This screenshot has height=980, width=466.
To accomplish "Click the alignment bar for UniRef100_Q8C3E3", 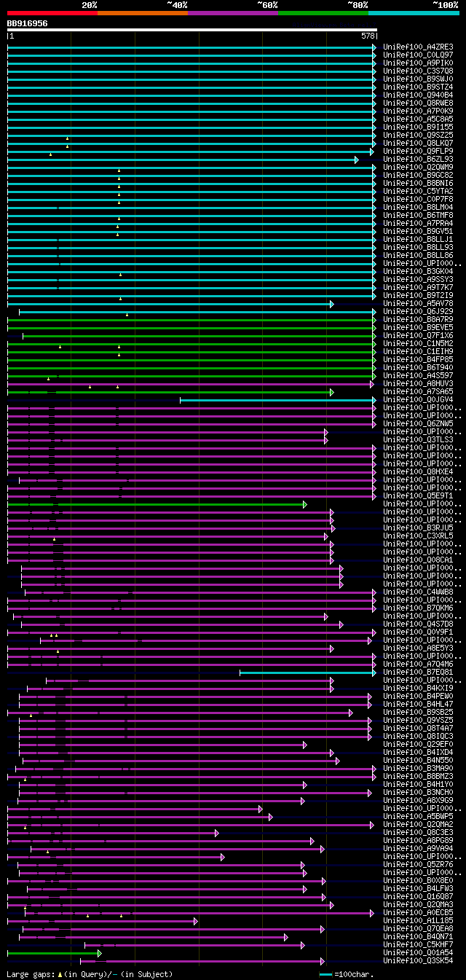I will (x=113, y=832).
